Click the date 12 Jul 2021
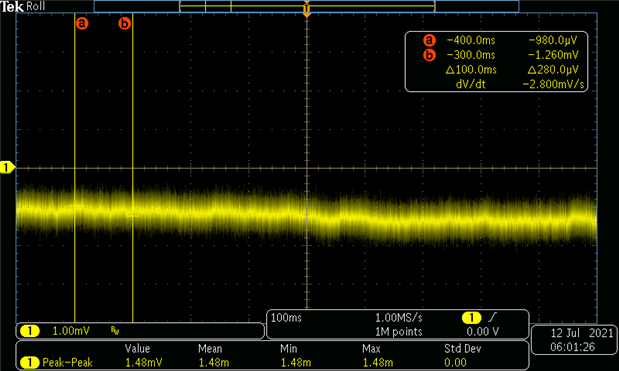The image size is (619, 371). tap(582, 333)
